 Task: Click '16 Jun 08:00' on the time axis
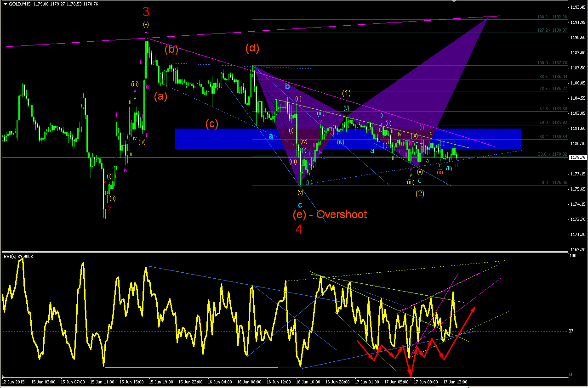[249, 382]
